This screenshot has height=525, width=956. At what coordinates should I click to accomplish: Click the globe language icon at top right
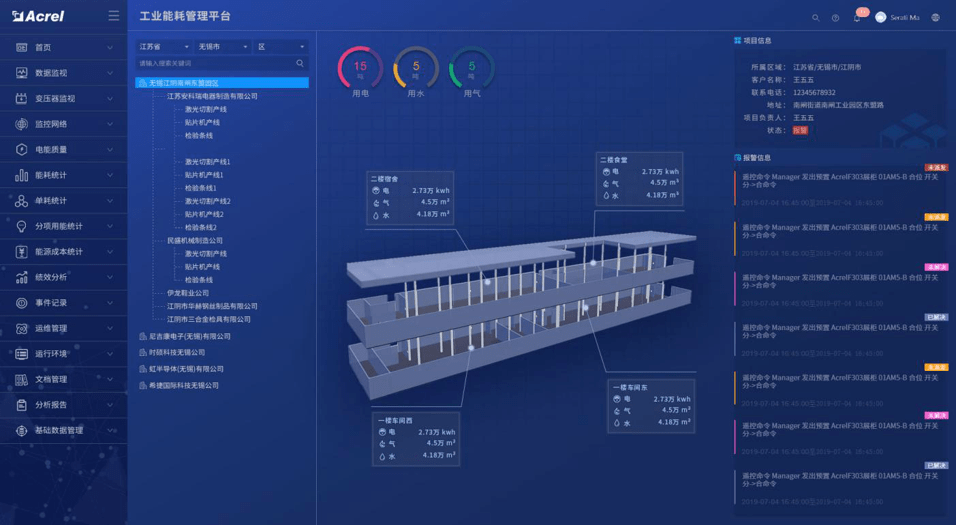pyautogui.click(x=935, y=17)
